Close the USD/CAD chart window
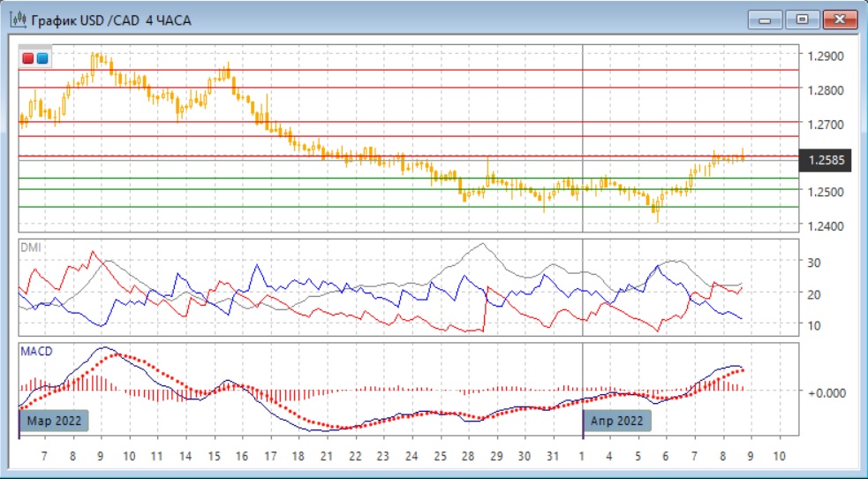Image resolution: width=868 pixels, height=479 pixels. [x=840, y=19]
